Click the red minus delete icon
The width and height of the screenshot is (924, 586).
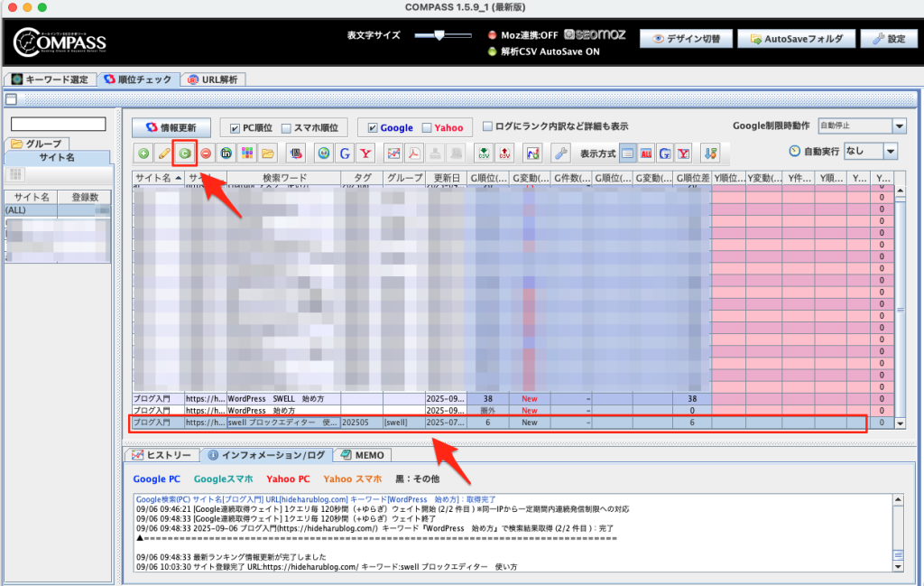207,153
